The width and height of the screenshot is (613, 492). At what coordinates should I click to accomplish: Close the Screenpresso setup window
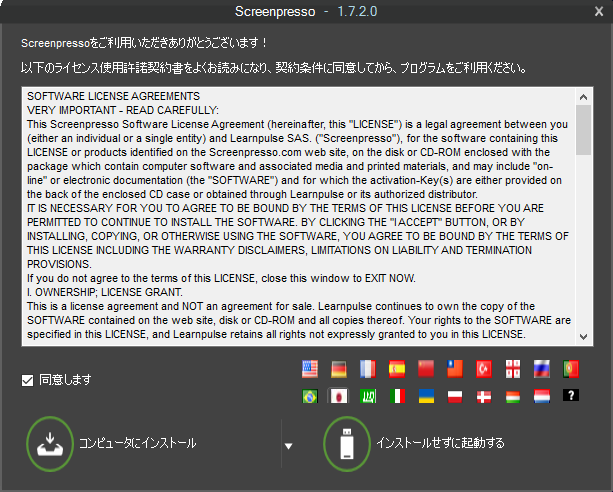(x=599, y=11)
